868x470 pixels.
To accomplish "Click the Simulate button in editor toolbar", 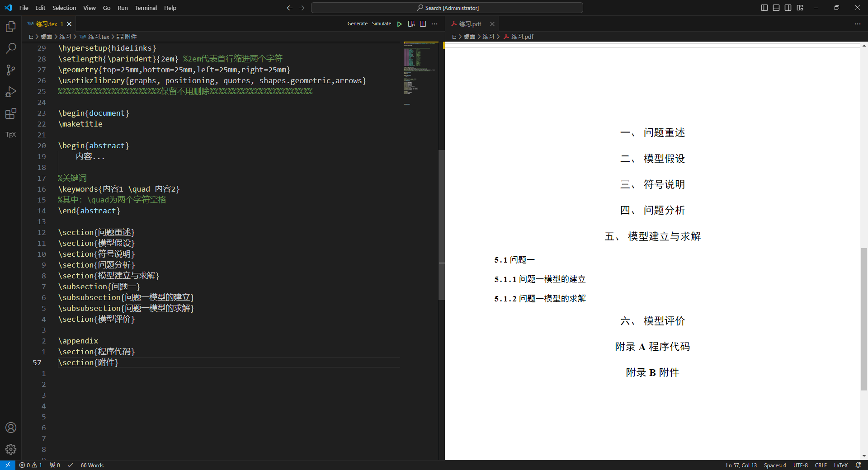I will point(381,24).
